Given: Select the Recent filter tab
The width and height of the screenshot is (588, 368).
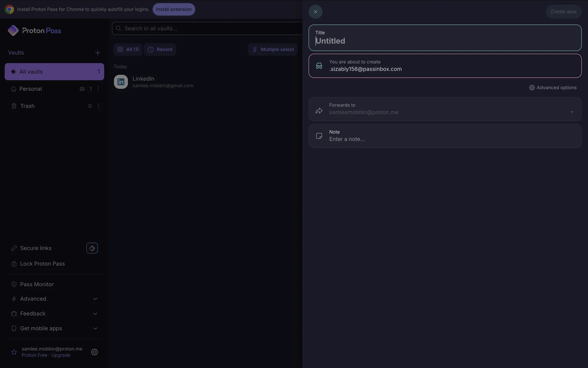Looking at the screenshot, I should (x=160, y=49).
